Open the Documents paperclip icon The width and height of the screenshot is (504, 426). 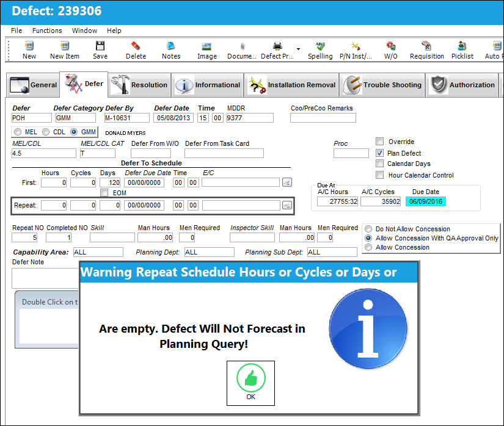pos(243,46)
